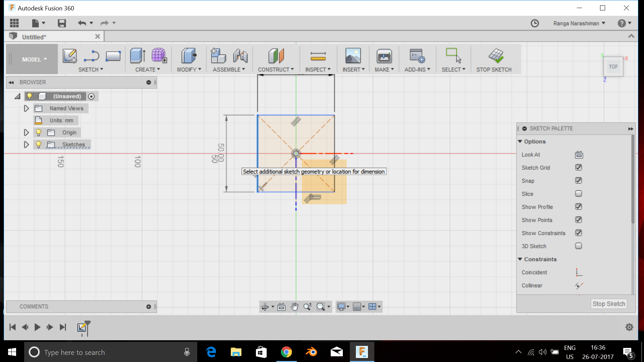
Task: Open timeline settings gear
Action: pos(629,327)
